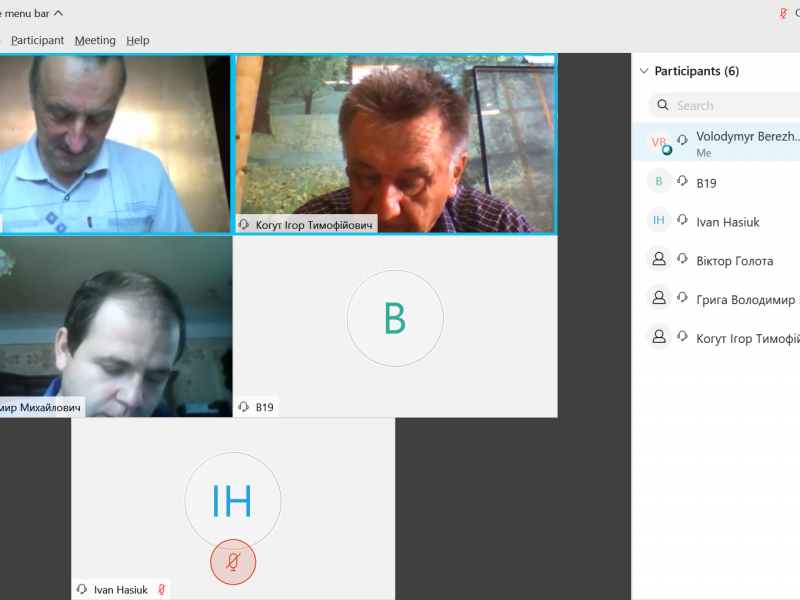
Task: Open the Help menu
Action: [138, 40]
